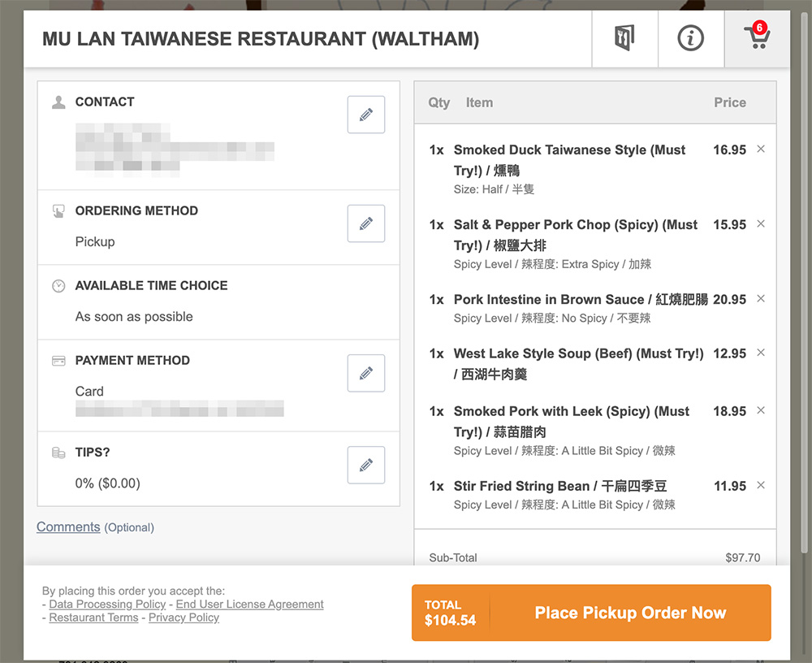Open the Data Processing Policy link
Viewport: 812px width, 663px height.
[x=107, y=604]
